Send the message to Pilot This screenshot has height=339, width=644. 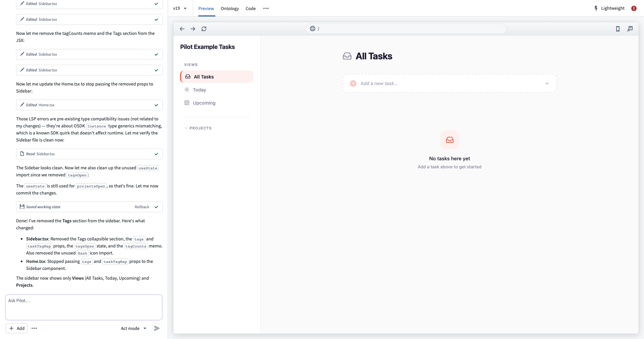click(x=156, y=328)
